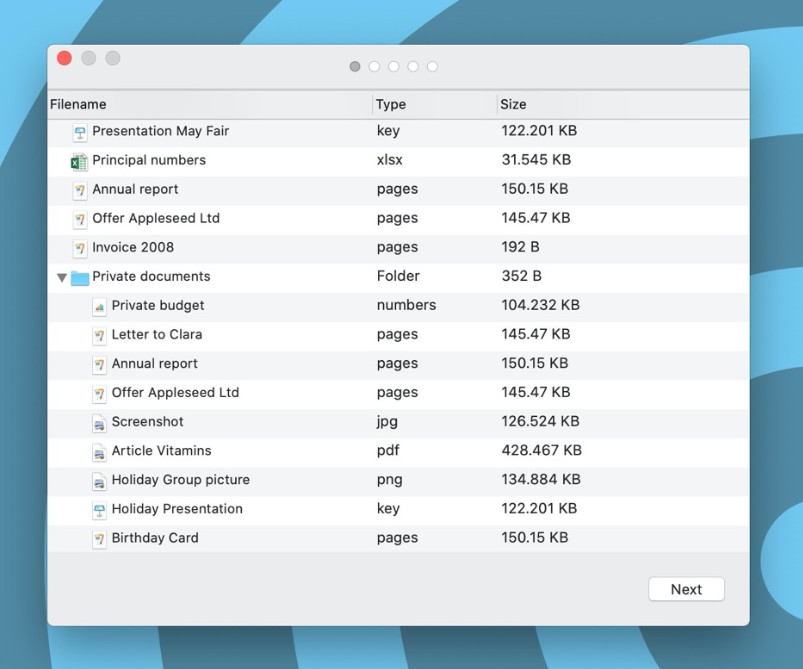Viewport: 803px width, 669px height.
Task: Select the Holiday Group picture file name
Action: pos(181,480)
